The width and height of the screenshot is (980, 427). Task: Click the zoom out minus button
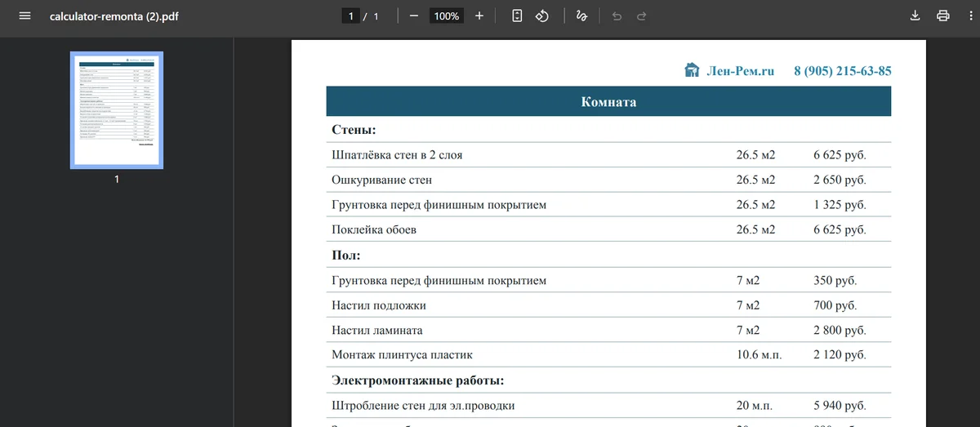[414, 16]
